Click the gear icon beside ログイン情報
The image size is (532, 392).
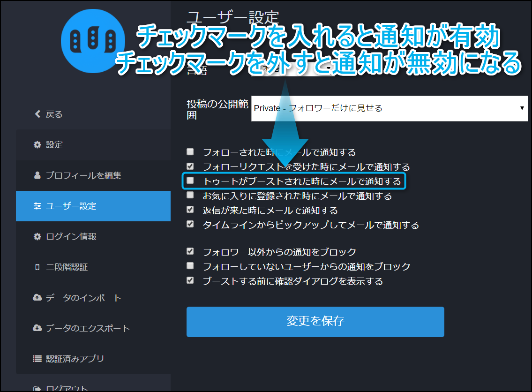click(37, 237)
